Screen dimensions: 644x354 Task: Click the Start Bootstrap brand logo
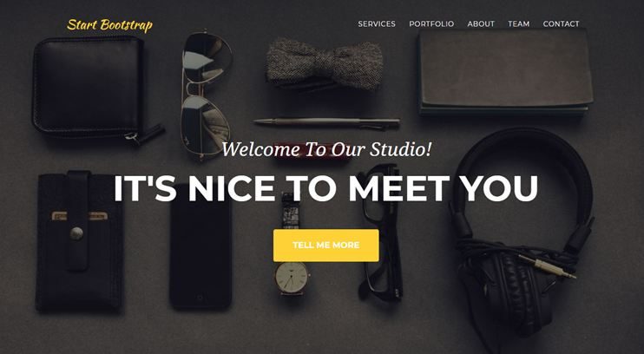pyautogui.click(x=109, y=25)
